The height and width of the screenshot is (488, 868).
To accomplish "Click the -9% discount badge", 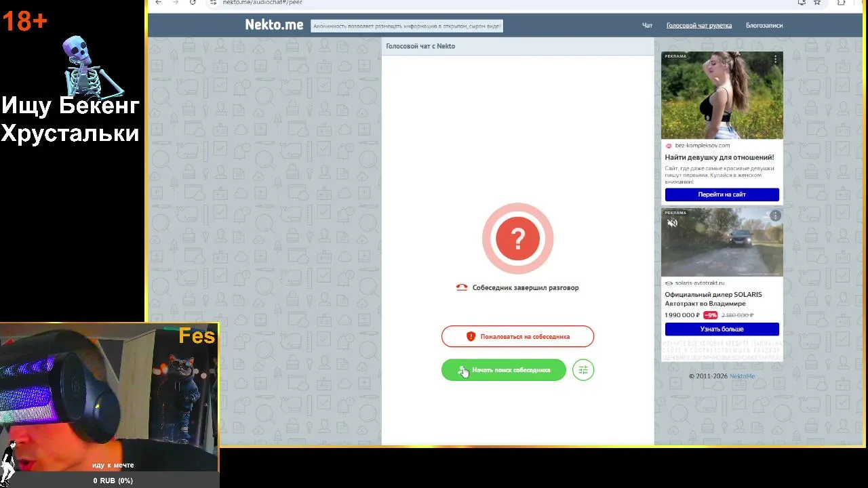I will [x=710, y=315].
